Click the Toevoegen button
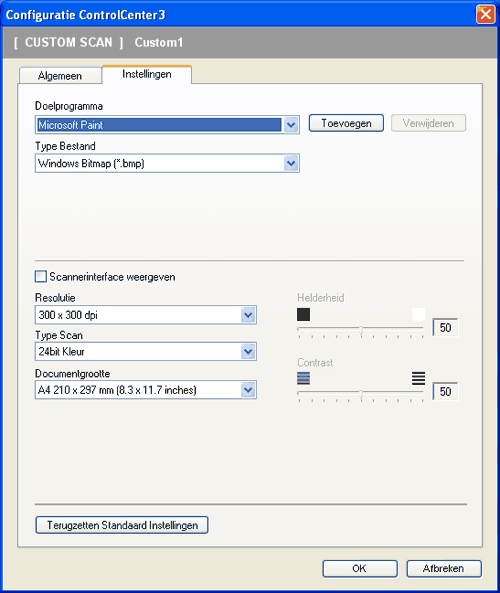This screenshot has width=500, height=593. (346, 123)
